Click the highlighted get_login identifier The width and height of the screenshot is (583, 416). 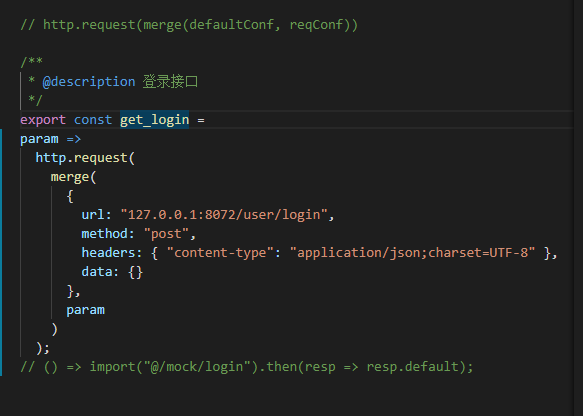click(154, 120)
